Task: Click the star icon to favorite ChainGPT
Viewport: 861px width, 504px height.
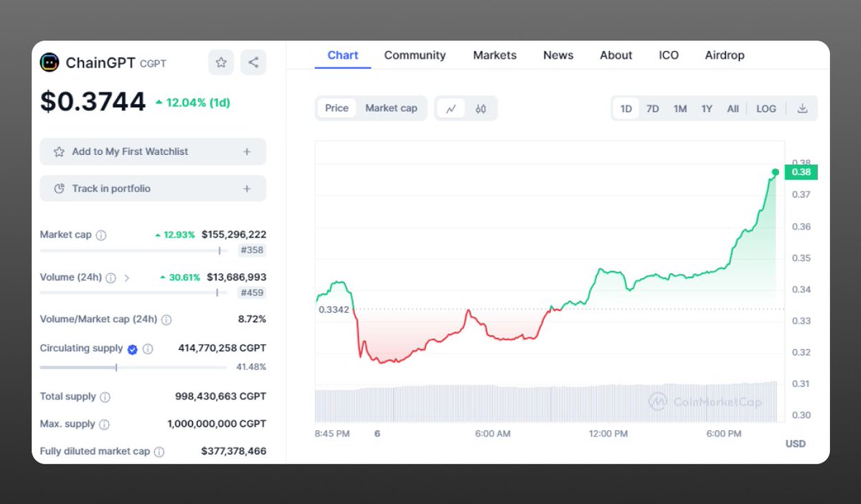Action: coord(221,63)
